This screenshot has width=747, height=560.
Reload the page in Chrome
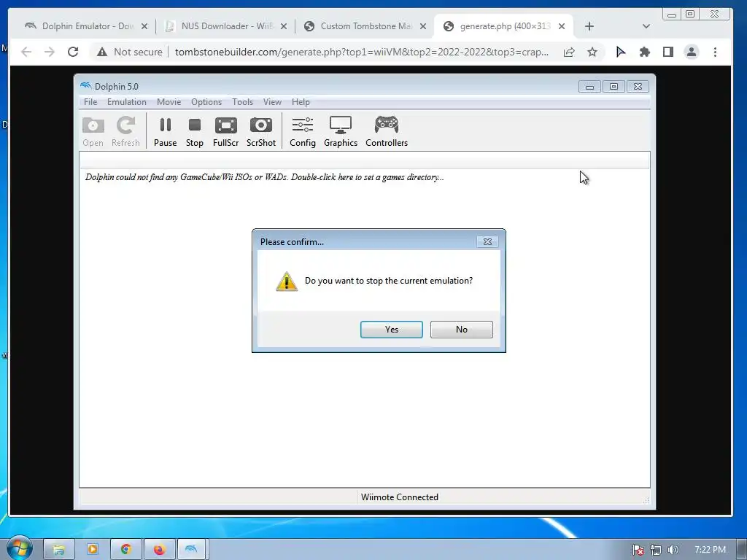pos(73,52)
